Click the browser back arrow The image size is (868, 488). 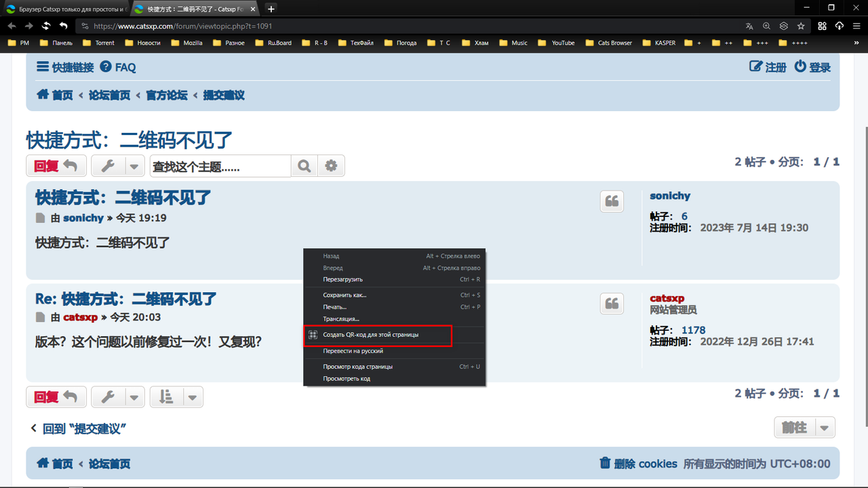pyautogui.click(x=11, y=26)
